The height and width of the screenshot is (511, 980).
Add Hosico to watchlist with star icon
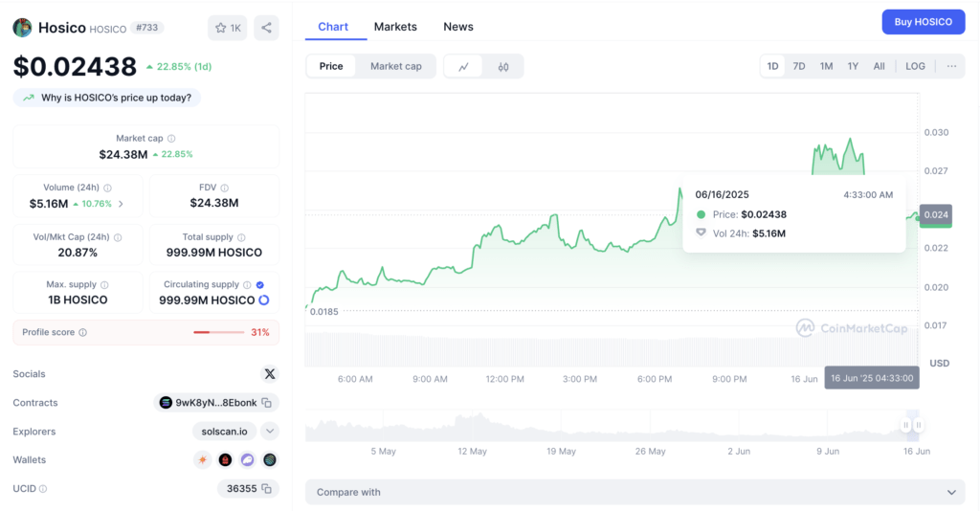tap(227, 28)
